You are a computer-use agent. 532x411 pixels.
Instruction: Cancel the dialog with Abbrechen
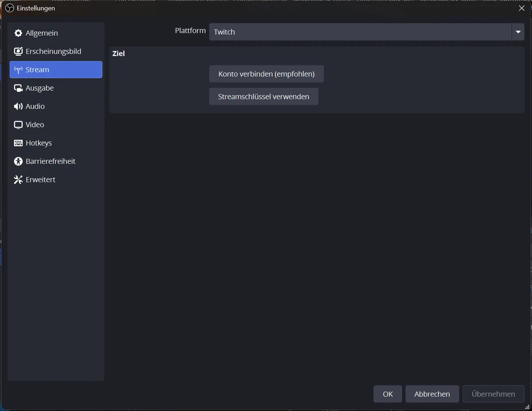click(x=432, y=394)
